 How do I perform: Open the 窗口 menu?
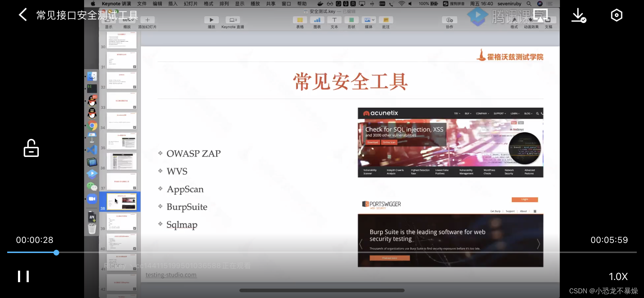(x=286, y=4)
